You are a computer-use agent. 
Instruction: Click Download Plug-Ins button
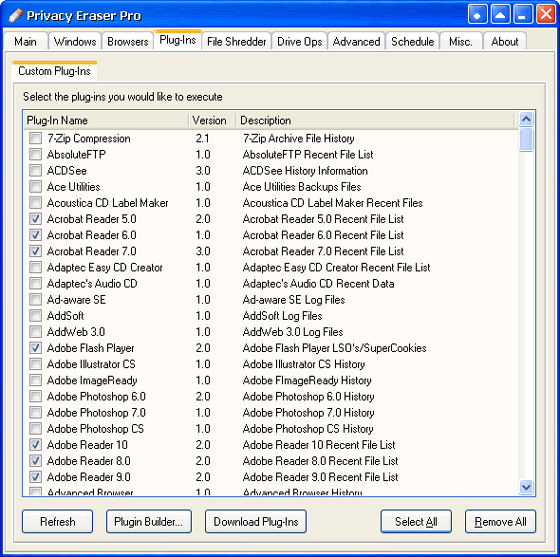click(x=256, y=521)
